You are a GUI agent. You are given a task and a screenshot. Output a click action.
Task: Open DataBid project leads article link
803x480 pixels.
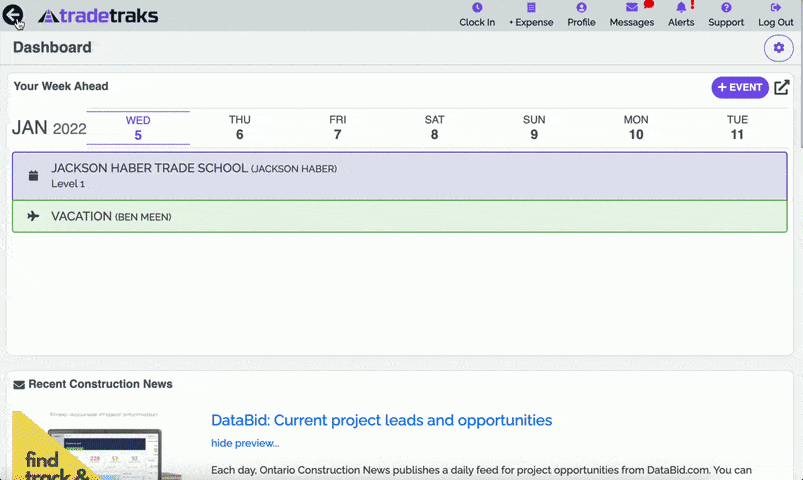pos(382,420)
